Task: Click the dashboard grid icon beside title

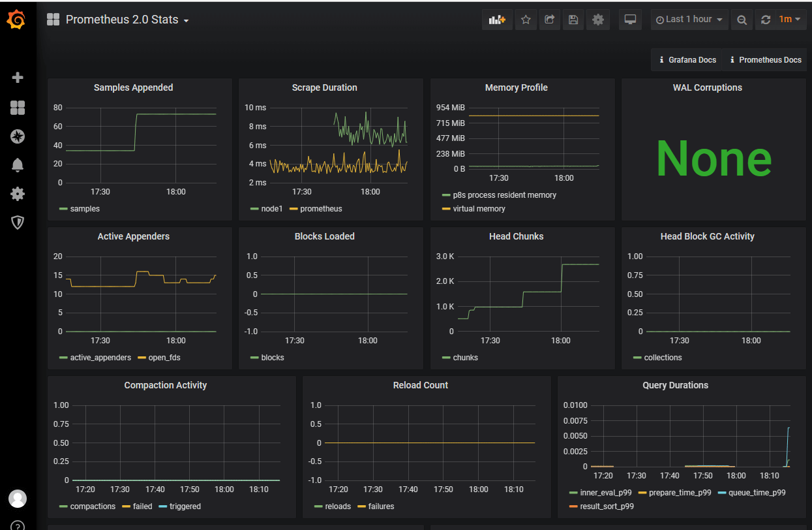Action: tap(53, 20)
